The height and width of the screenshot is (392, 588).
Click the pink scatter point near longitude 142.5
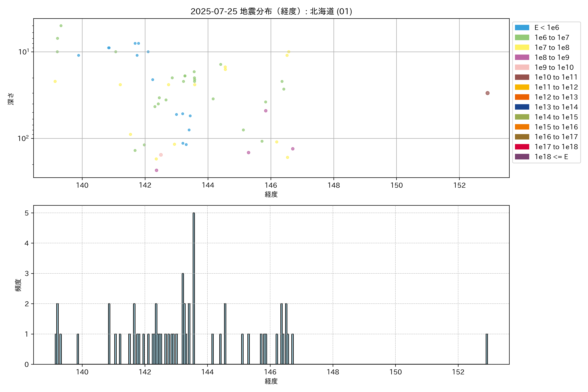point(161,155)
